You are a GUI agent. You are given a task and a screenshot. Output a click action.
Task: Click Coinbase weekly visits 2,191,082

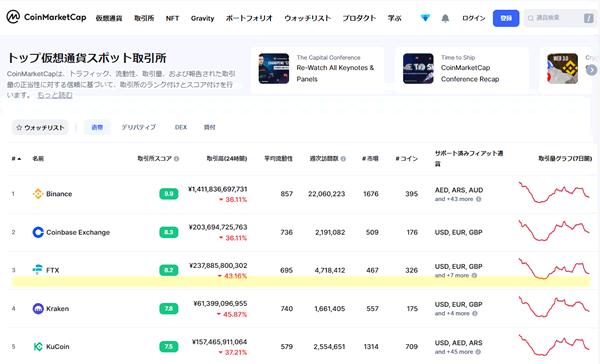[x=330, y=232]
